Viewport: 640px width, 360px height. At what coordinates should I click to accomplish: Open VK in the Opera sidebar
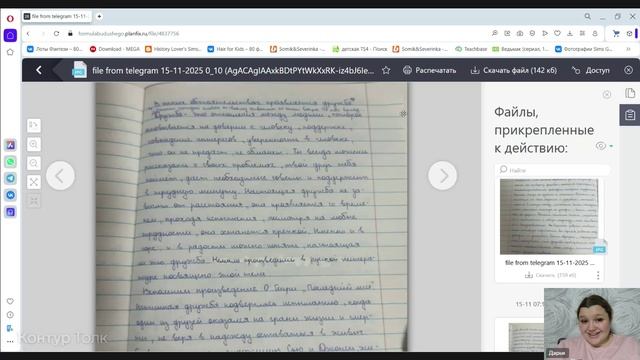(11, 195)
